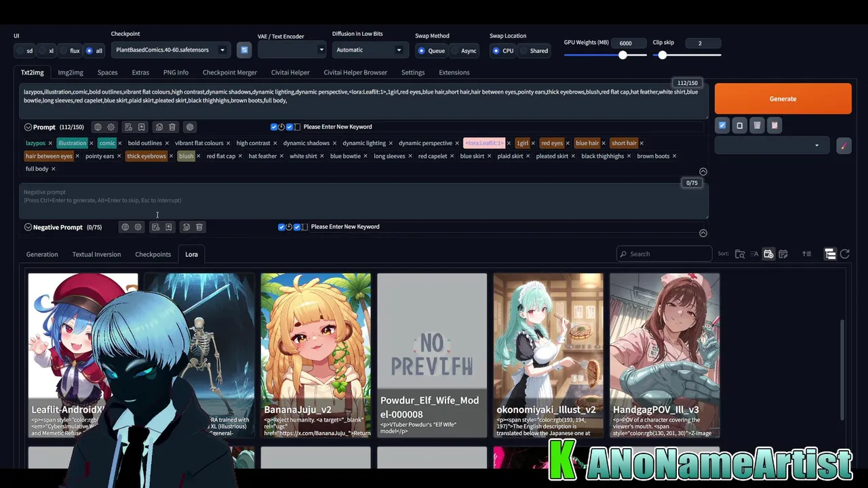This screenshot has width=868, height=488.
Task: Click the Negative prompt text area
Action: (363, 201)
